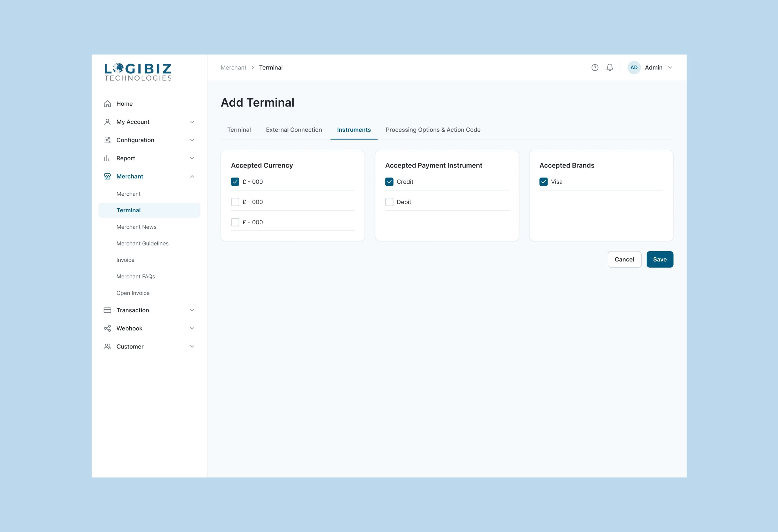Expand the Webhook chevron

[x=192, y=328]
